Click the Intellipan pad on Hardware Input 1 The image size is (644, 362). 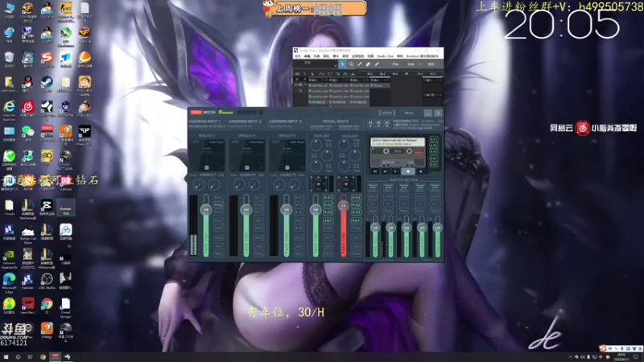[207, 155]
